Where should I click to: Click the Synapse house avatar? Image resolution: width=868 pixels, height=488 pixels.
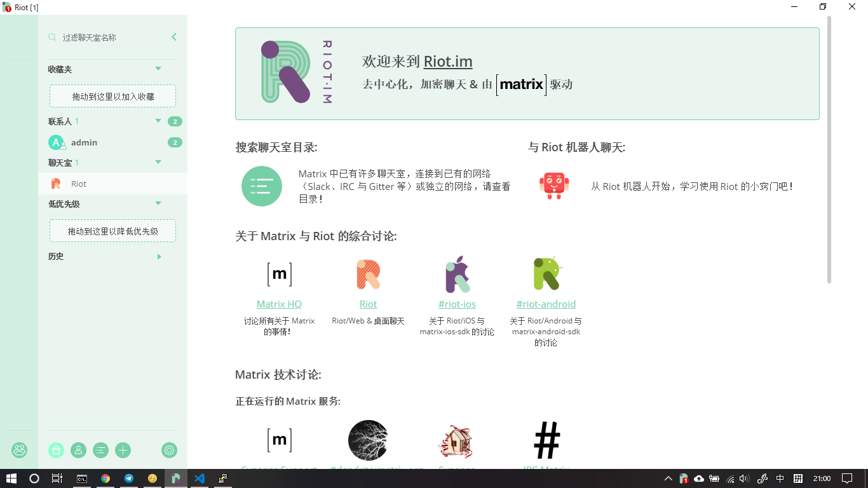click(x=457, y=441)
